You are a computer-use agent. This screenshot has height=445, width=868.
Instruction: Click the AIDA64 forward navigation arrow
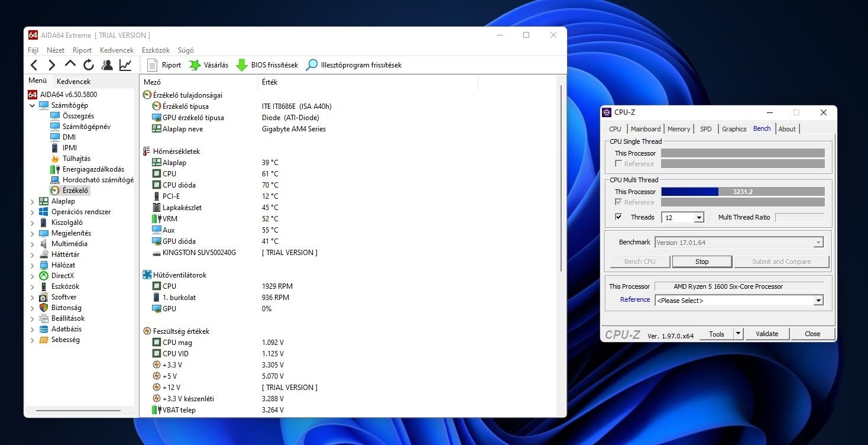[52, 65]
